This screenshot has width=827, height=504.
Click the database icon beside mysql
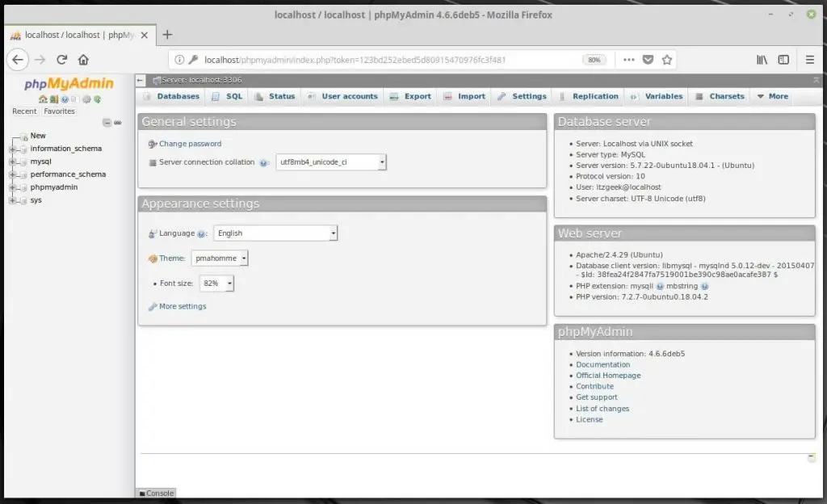click(23, 163)
